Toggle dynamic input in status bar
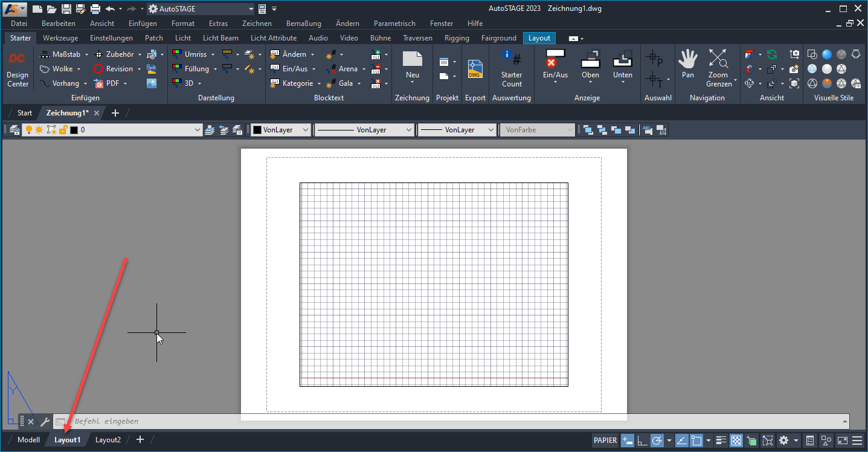This screenshot has height=452, width=868. 628,440
